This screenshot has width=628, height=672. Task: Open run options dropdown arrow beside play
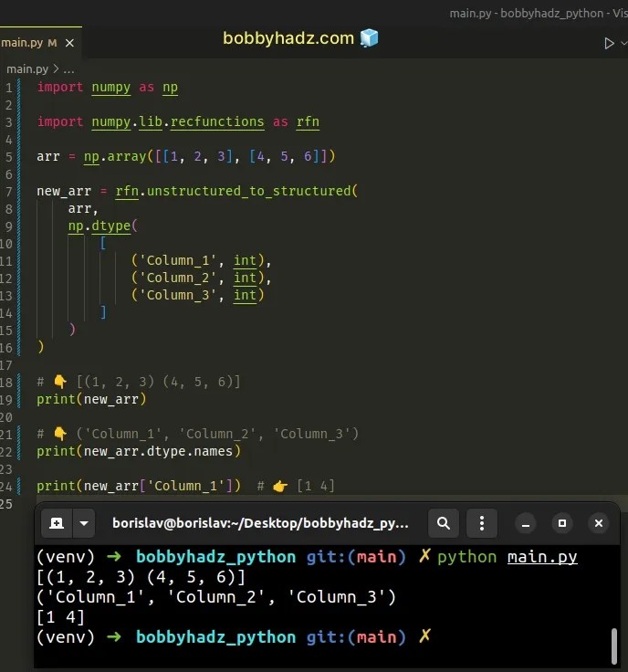[623, 43]
